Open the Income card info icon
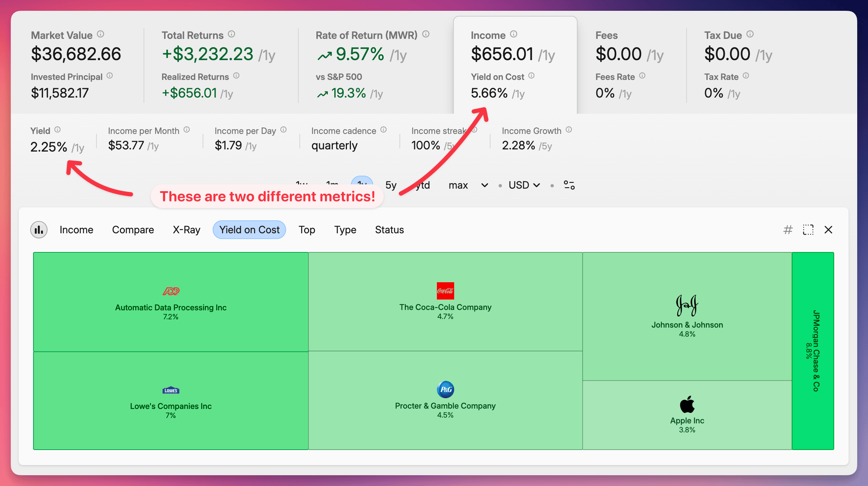 [x=514, y=34]
